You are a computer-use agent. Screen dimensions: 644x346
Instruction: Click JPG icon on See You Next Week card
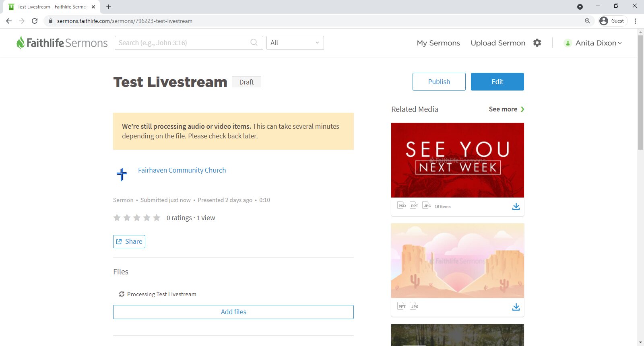coord(427,205)
